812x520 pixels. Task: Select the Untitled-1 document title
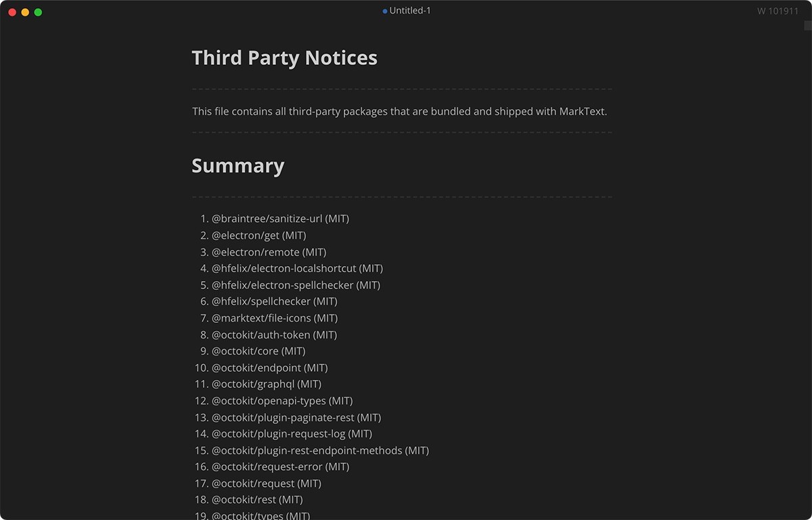(408, 10)
